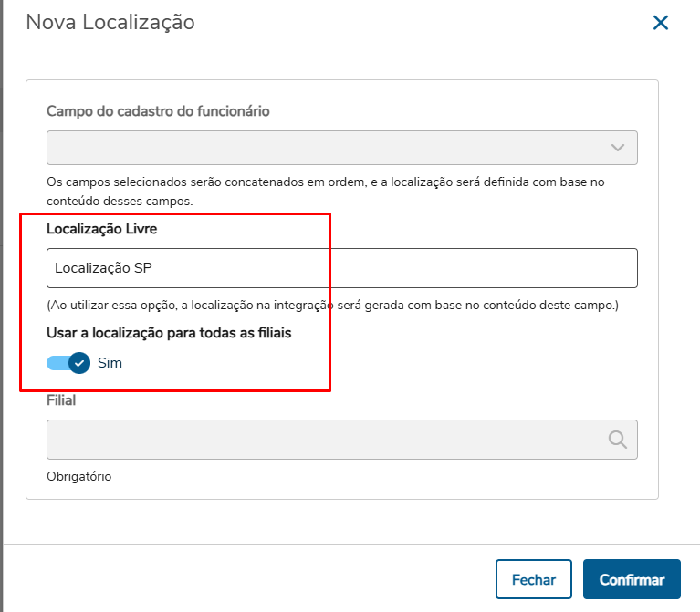This screenshot has width=700, height=612.
Task: Click the 'Nova Localização' dialog title
Action: pyautogui.click(x=110, y=22)
